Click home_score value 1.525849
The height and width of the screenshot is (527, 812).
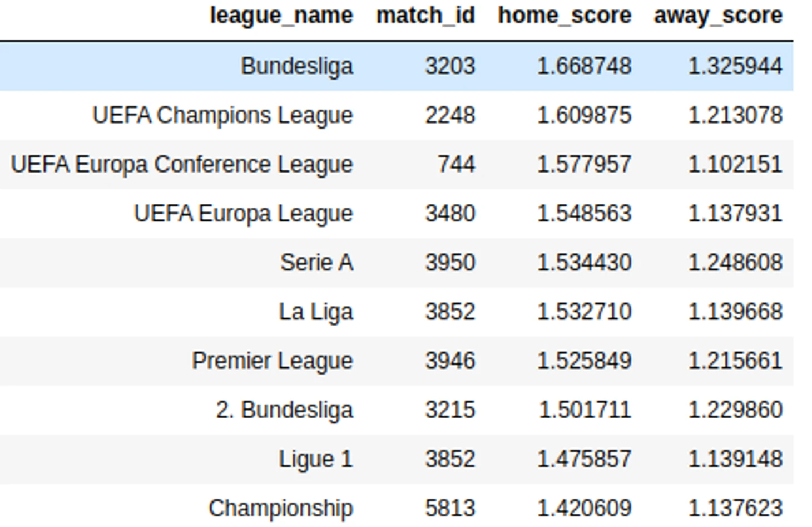pos(585,361)
